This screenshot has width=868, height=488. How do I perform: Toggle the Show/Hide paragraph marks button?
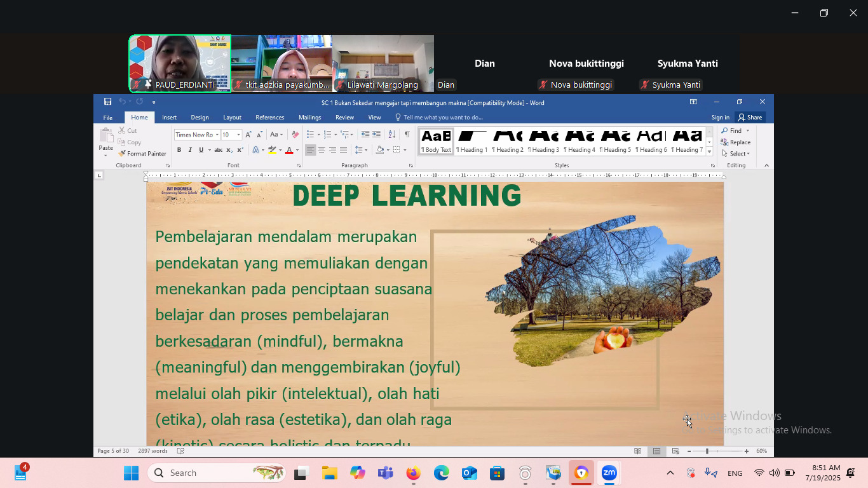407,134
